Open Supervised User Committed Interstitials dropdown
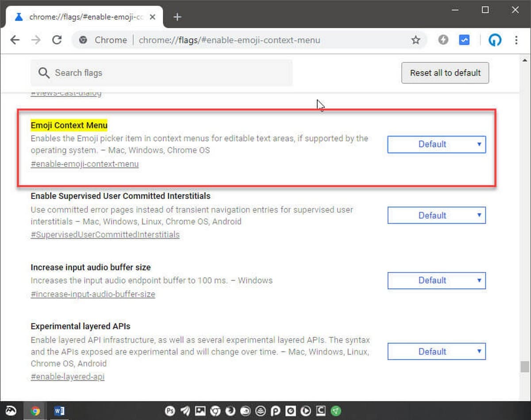The image size is (531, 420). (x=437, y=215)
